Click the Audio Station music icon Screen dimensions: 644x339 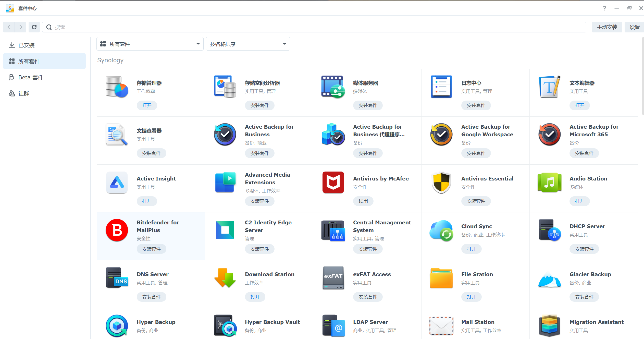(549, 182)
